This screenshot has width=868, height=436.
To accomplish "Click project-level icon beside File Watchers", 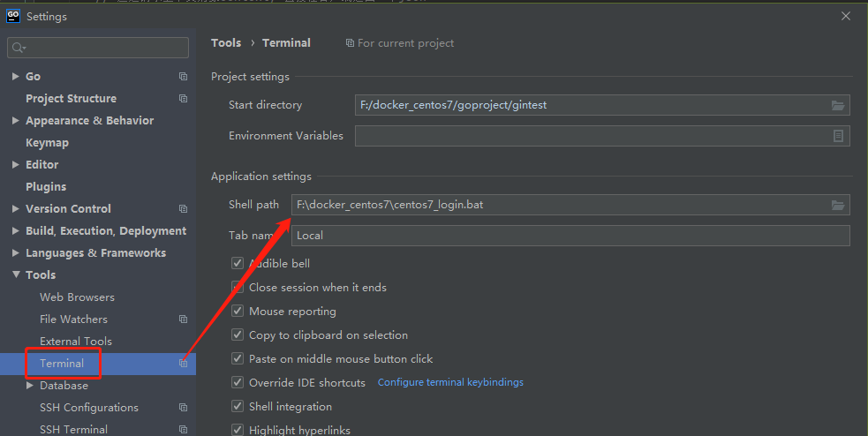I will [184, 319].
